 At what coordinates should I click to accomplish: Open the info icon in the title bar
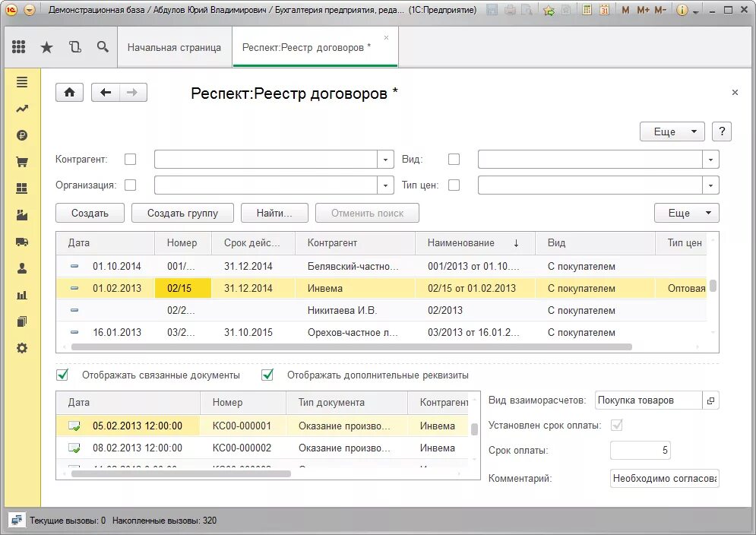682,10
